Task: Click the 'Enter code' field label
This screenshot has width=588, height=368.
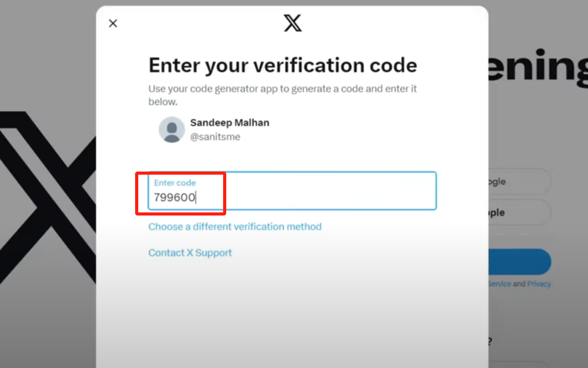Action: coord(175,183)
